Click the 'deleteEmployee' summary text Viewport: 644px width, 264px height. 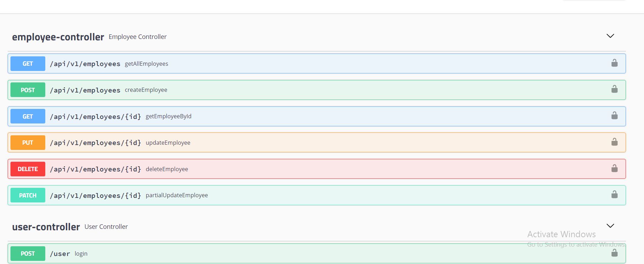(x=167, y=169)
